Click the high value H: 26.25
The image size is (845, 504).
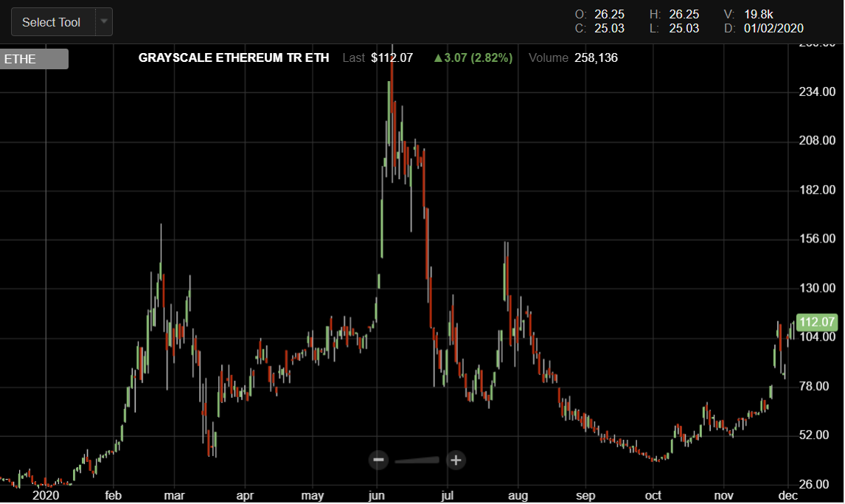coord(674,15)
